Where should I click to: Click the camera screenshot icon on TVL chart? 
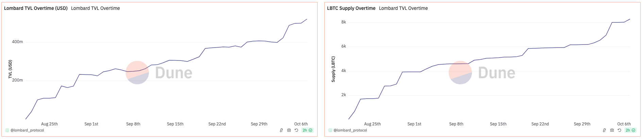[x=289, y=130]
